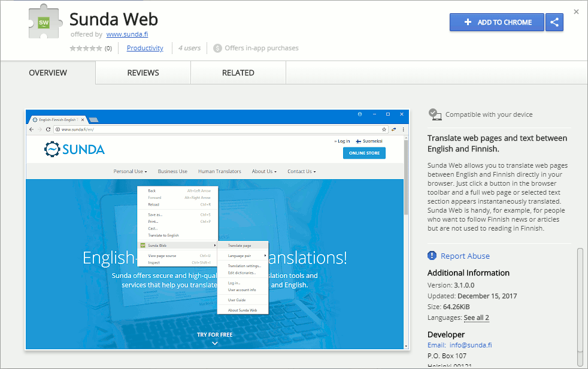Viewport: 588px width, 369px height.
Task: Open the www.sunda.fi developer link
Action: 127,34
